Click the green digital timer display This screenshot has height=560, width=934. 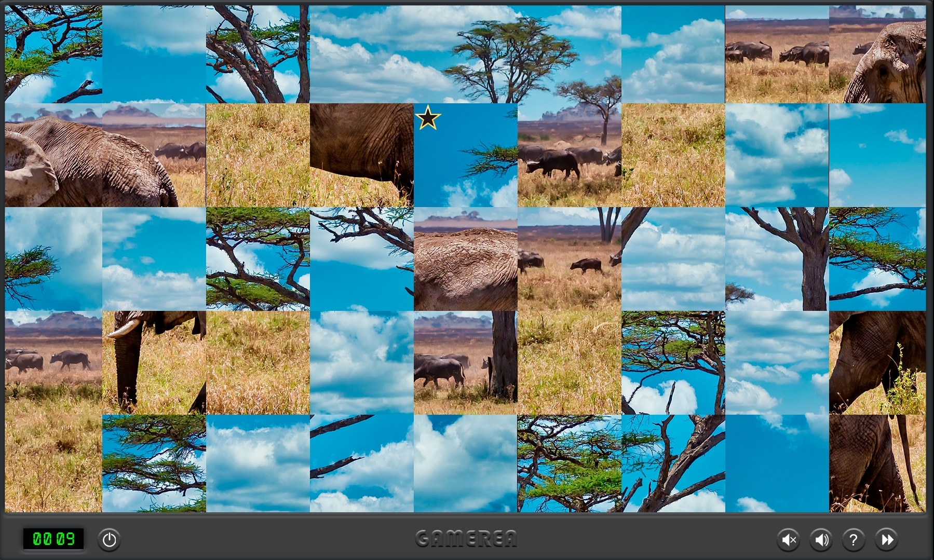tap(53, 539)
